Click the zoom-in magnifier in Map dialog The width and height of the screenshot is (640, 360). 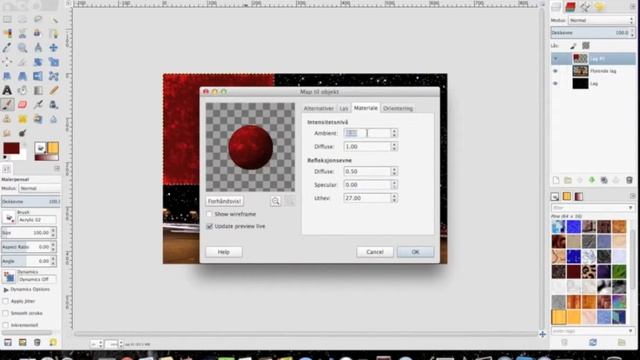tap(276, 201)
